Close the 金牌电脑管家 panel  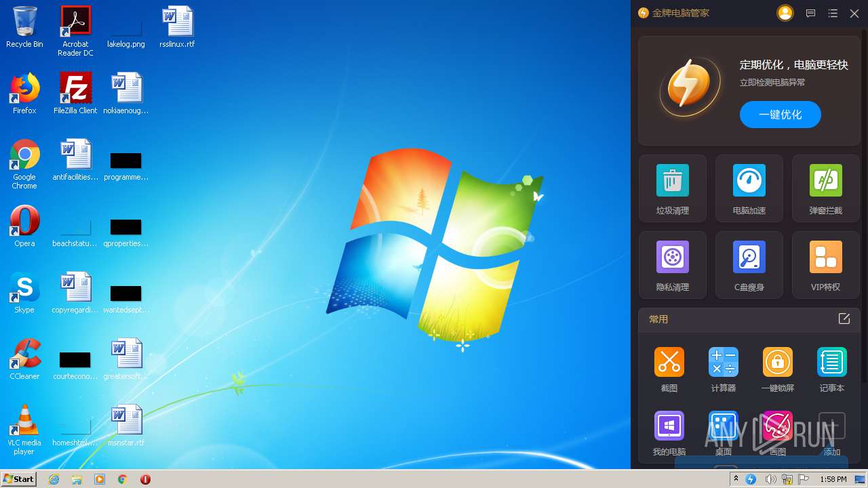[854, 14]
